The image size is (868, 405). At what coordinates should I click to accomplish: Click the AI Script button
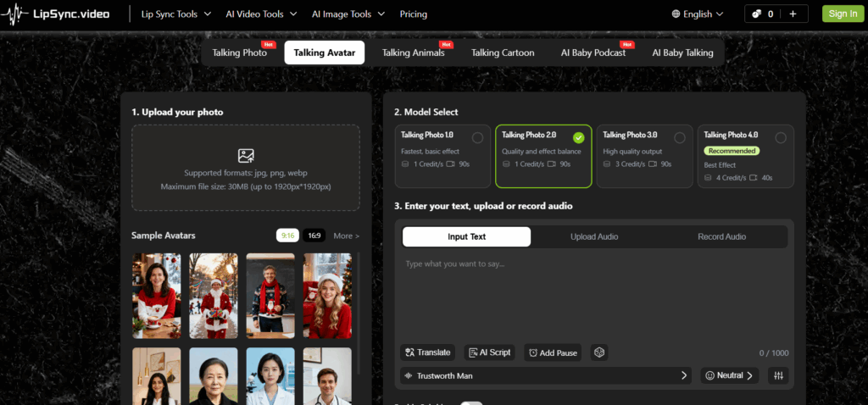pyautogui.click(x=489, y=352)
